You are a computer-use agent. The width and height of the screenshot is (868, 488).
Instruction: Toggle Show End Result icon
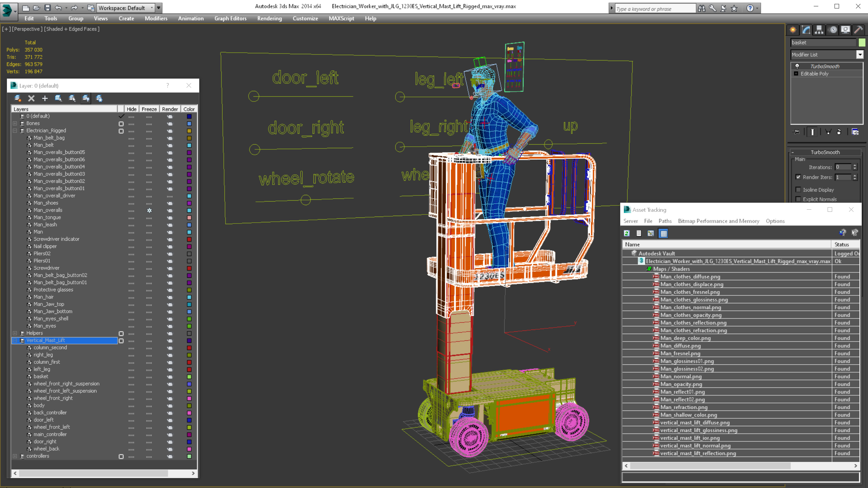(x=813, y=132)
